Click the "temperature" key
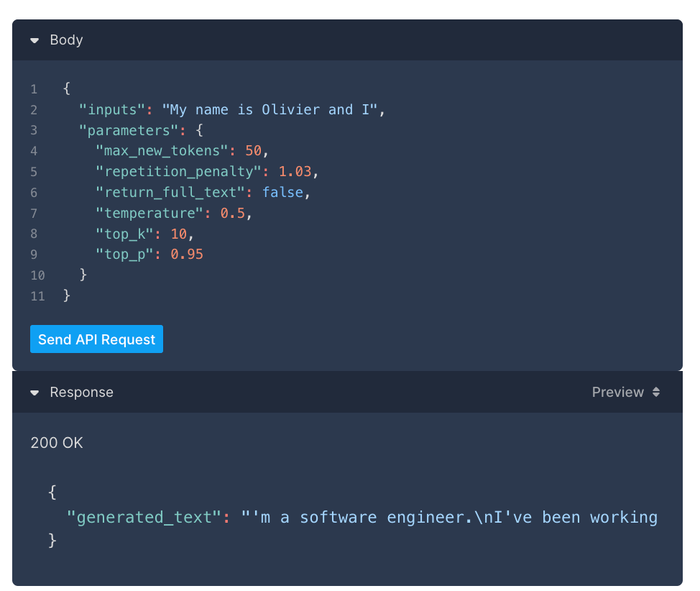Screen dimensions: 700x591 pos(149,213)
